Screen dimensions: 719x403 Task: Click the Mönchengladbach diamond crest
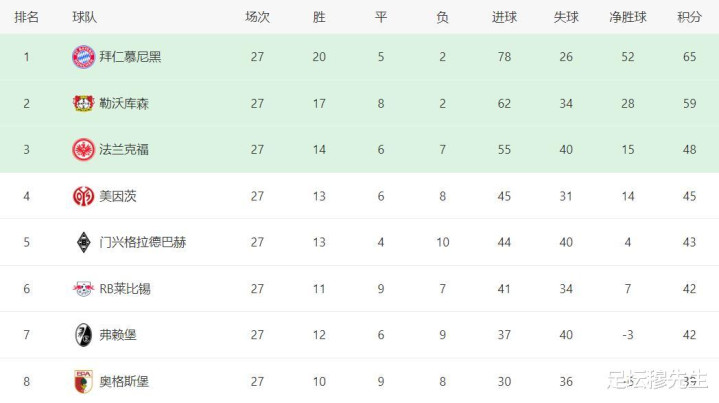pyautogui.click(x=83, y=242)
